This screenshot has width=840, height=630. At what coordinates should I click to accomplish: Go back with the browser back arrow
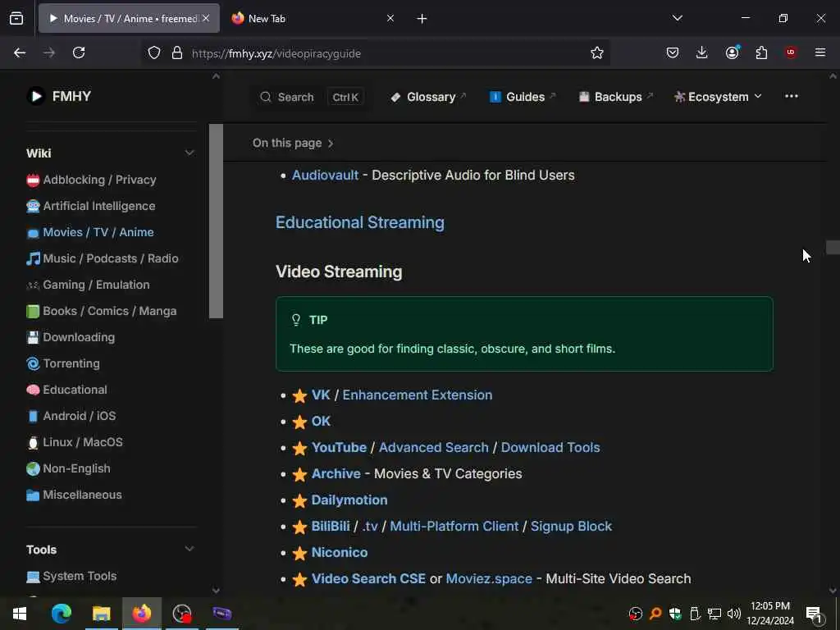pyautogui.click(x=20, y=52)
